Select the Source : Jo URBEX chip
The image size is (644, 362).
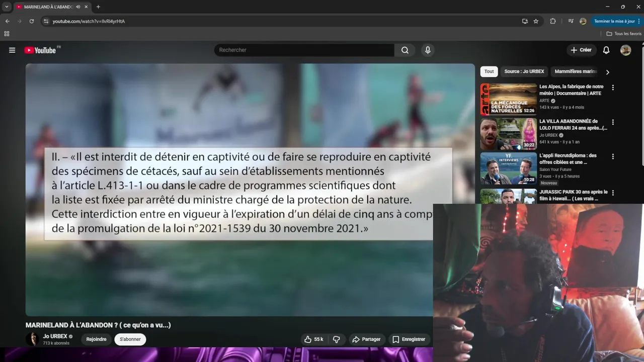click(524, 71)
